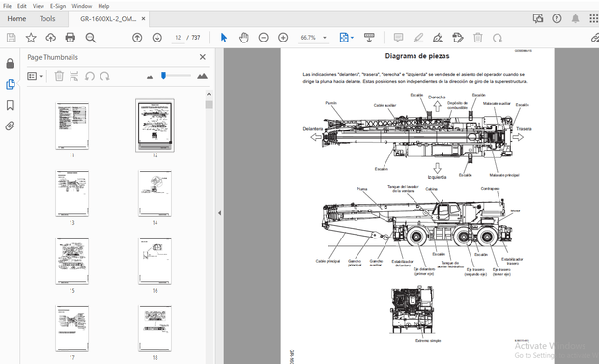Viewport: 599px width, 364px height.
Task: Click the link icon at far right toolbar
Action: (594, 38)
